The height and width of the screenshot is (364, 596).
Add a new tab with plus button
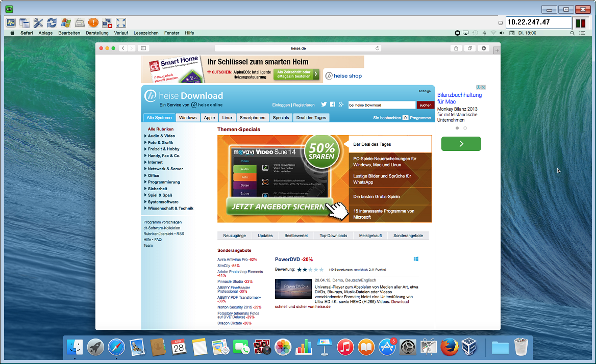click(x=497, y=50)
